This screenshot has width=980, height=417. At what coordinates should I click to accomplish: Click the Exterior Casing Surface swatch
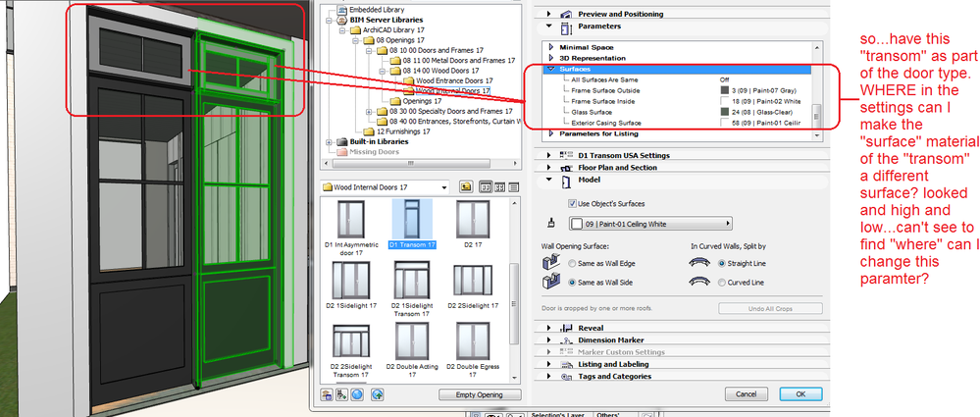click(x=725, y=123)
